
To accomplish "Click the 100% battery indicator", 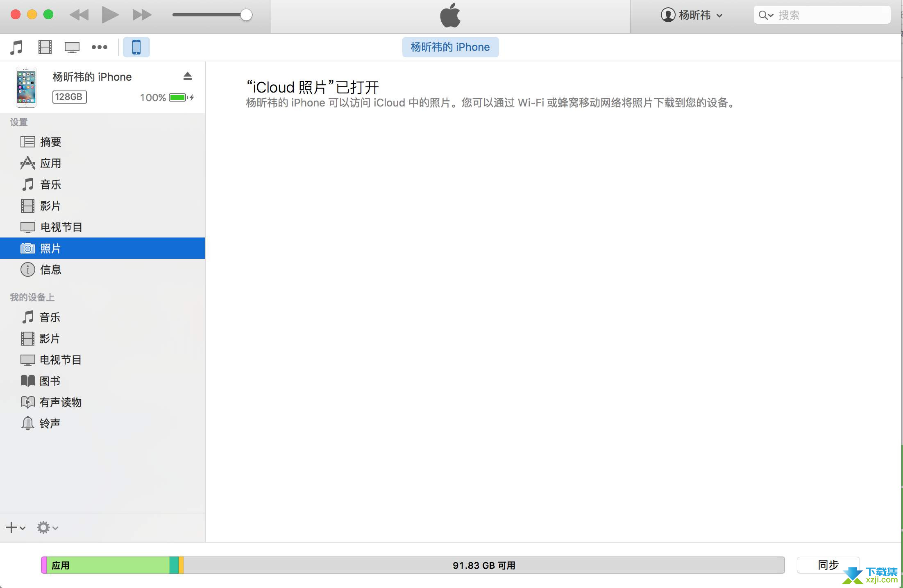I will point(167,97).
